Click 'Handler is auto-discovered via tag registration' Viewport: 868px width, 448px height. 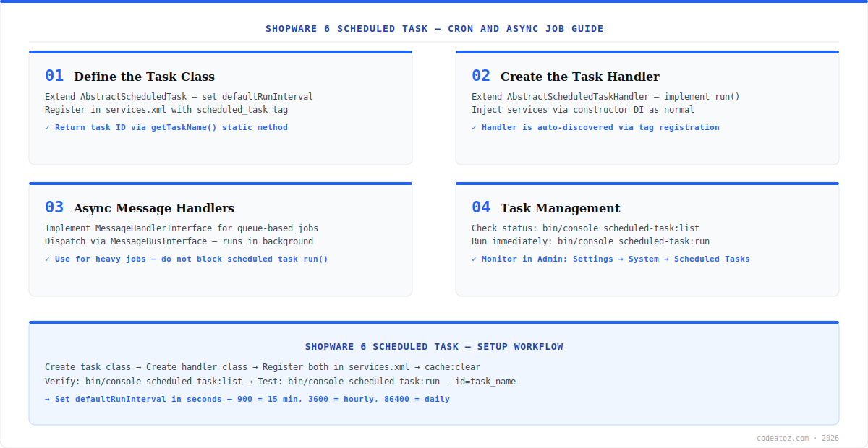pos(595,127)
